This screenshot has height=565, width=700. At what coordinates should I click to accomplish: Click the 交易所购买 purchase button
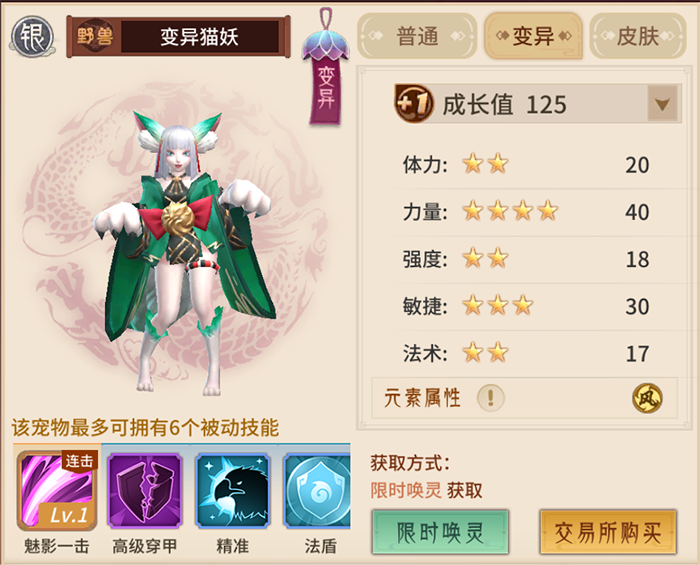point(608,532)
